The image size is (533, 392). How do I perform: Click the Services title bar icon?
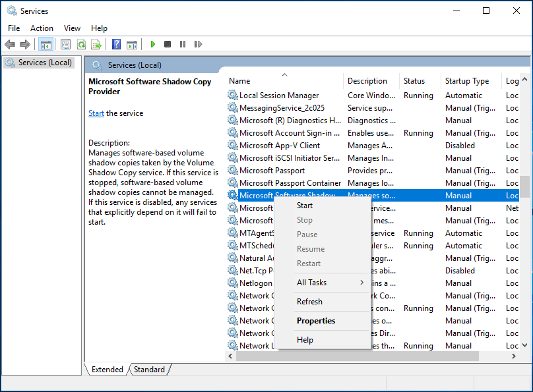[12, 11]
